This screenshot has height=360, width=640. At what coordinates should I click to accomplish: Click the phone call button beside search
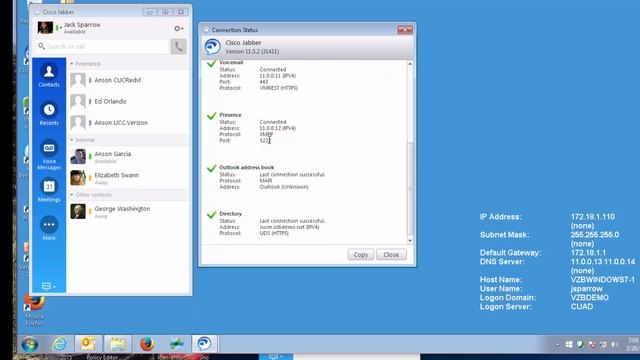[178, 46]
